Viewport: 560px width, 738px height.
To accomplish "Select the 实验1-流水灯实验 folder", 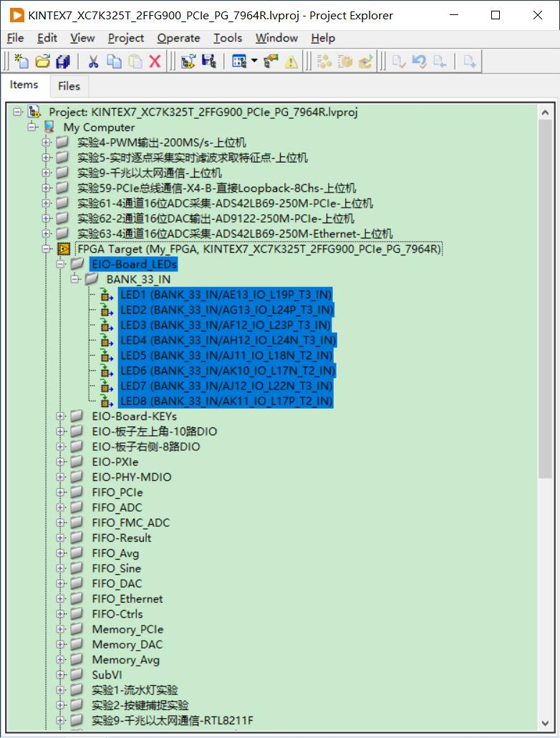I will click(x=135, y=691).
